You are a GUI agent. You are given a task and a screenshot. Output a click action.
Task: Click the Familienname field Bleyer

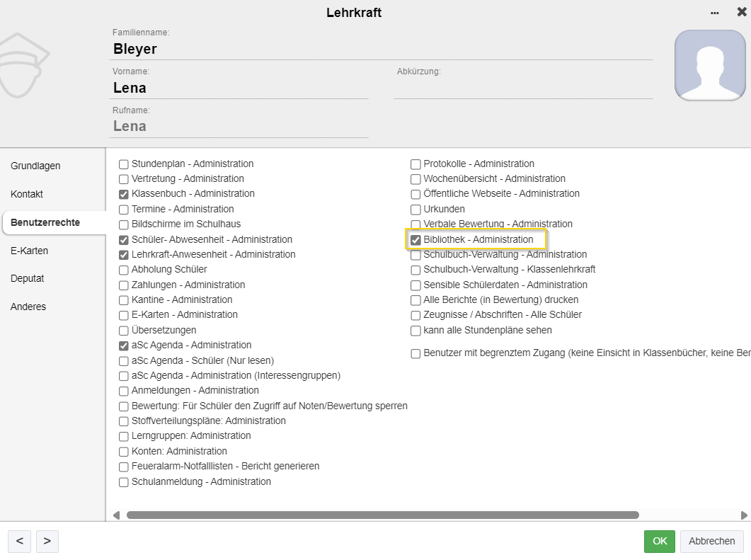point(381,49)
